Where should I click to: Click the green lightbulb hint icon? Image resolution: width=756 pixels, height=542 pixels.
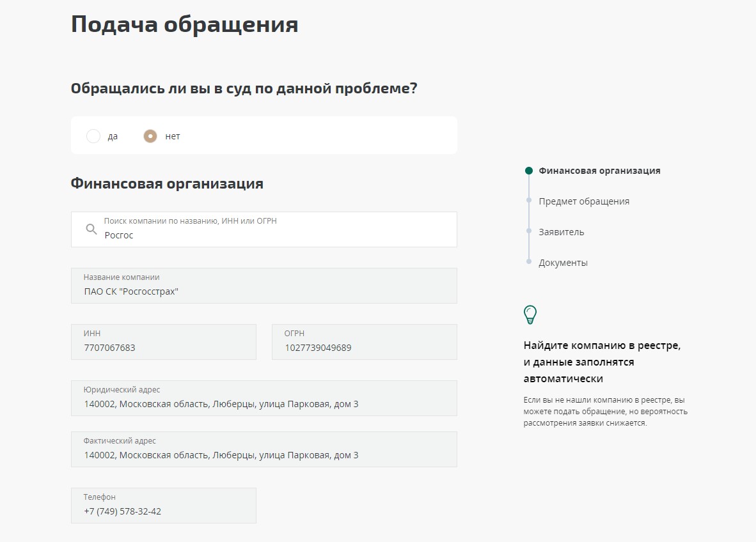pyautogui.click(x=530, y=314)
